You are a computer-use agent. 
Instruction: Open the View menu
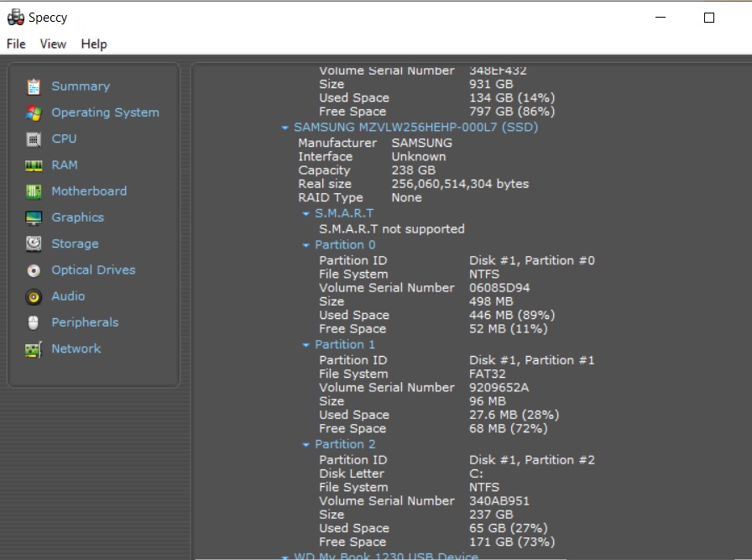[x=53, y=44]
